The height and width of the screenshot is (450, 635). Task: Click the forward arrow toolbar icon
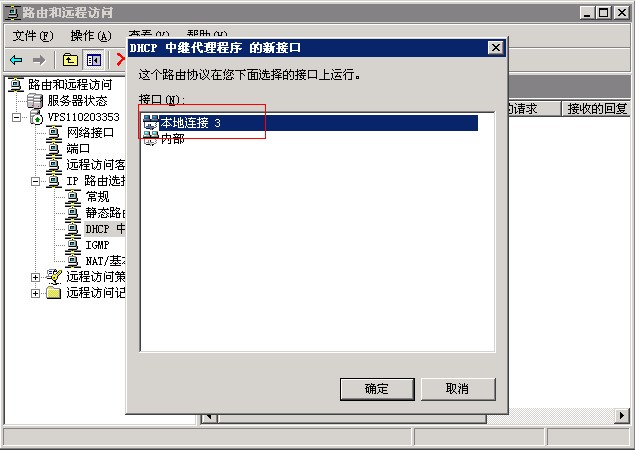(39, 60)
